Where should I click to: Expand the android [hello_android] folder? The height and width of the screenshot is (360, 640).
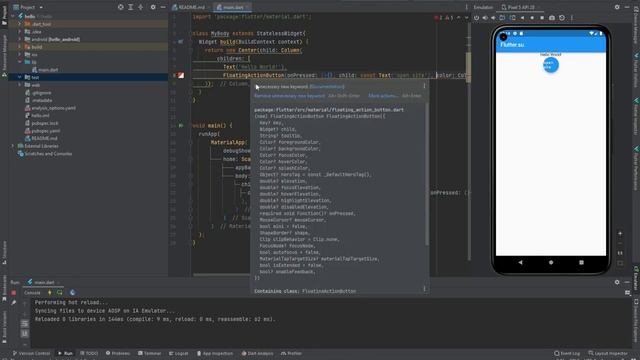20,39
